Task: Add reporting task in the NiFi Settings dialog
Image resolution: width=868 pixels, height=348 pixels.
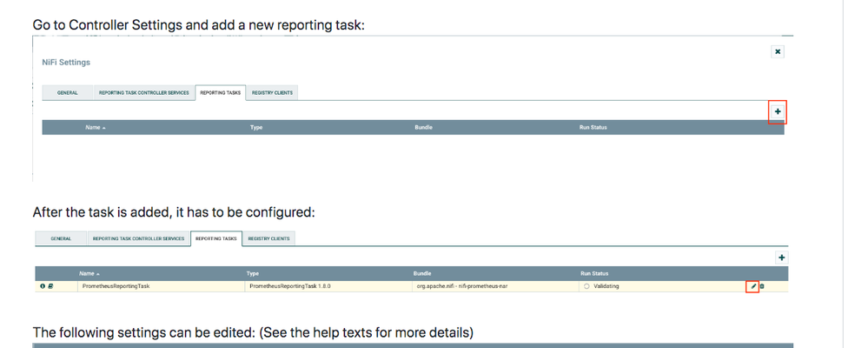Action: point(778,111)
